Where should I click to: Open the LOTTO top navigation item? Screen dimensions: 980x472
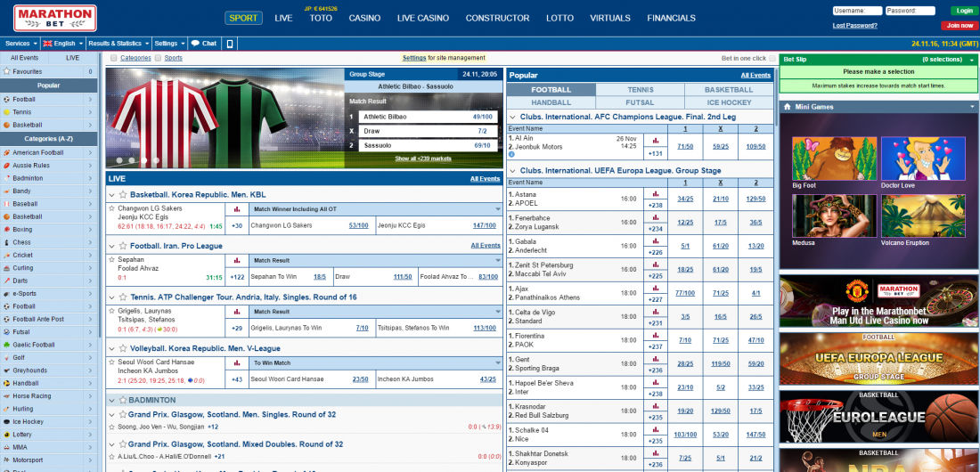[560, 18]
